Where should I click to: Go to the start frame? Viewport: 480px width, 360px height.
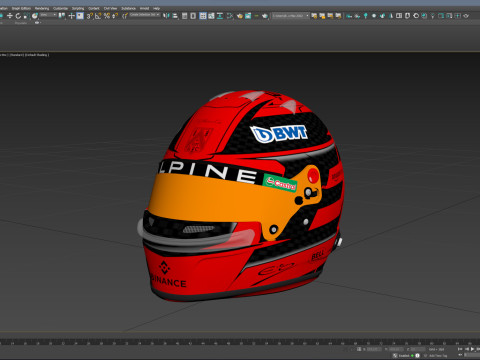click(x=460, y=349)
